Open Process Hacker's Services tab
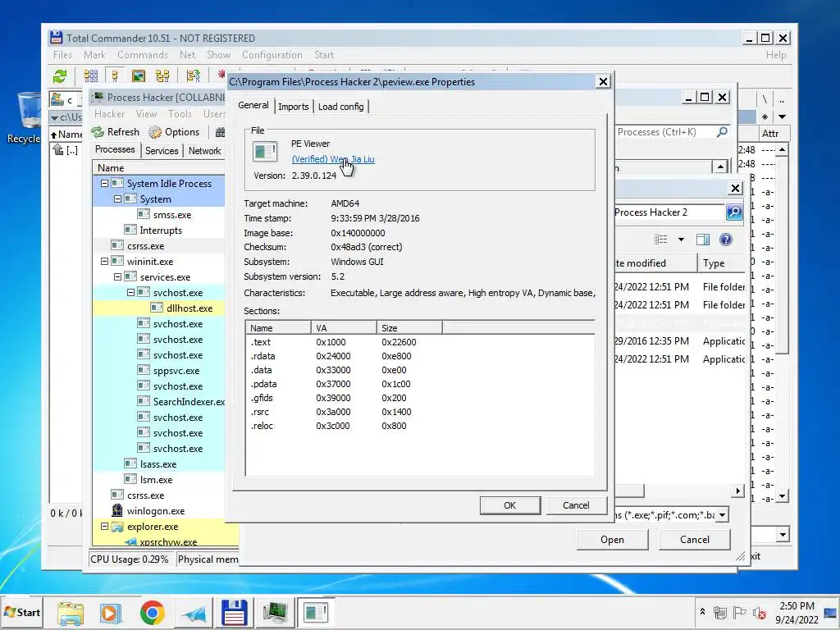 162,151
